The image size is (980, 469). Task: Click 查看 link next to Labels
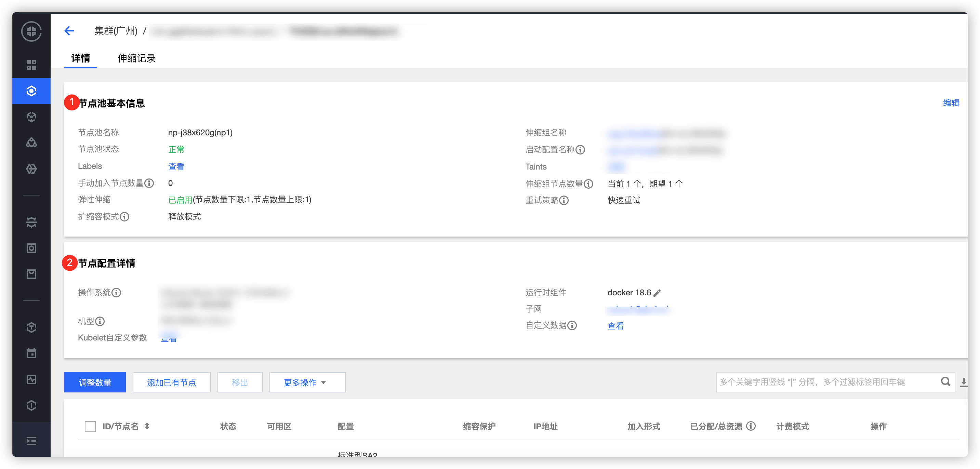point(176,166)
